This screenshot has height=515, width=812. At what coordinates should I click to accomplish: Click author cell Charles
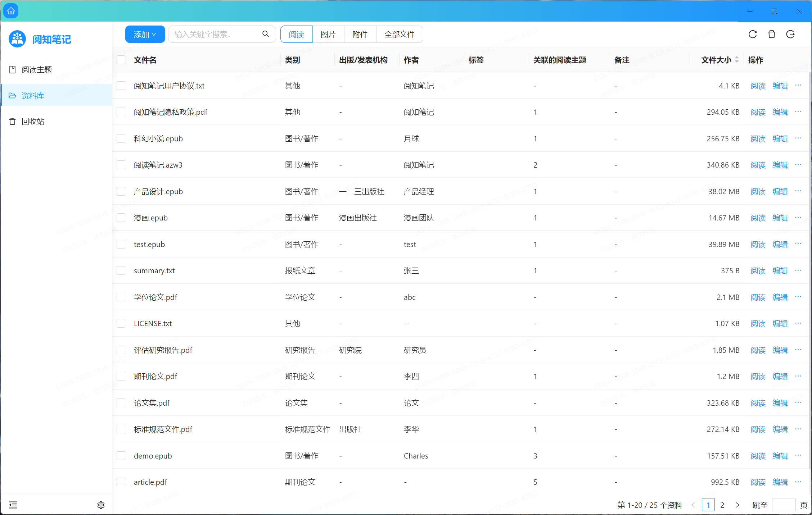(416, 456)
